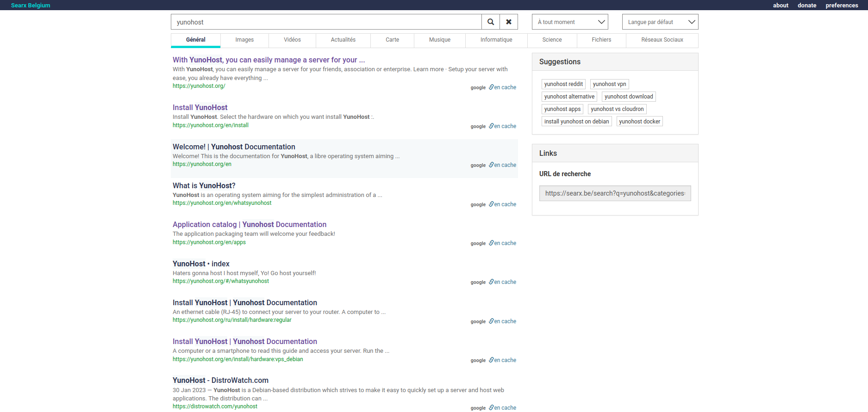Open 'What is YunoHost?' result
This screenshot has width=868, height=412.
pyautogui.click(x=204, y=185)
